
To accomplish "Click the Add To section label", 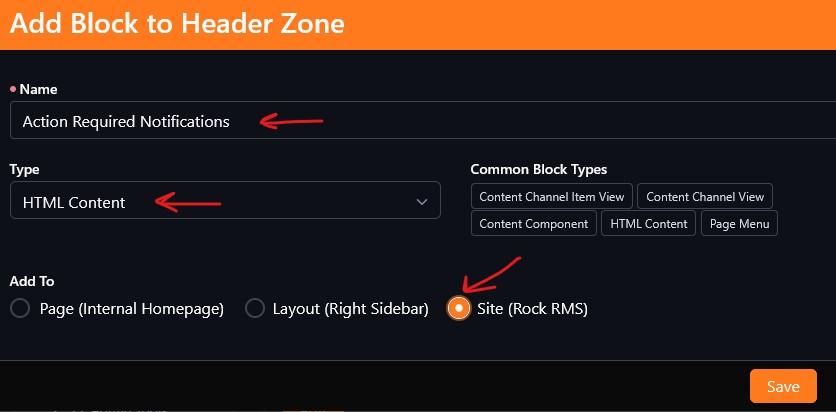I will coord(31,281).
